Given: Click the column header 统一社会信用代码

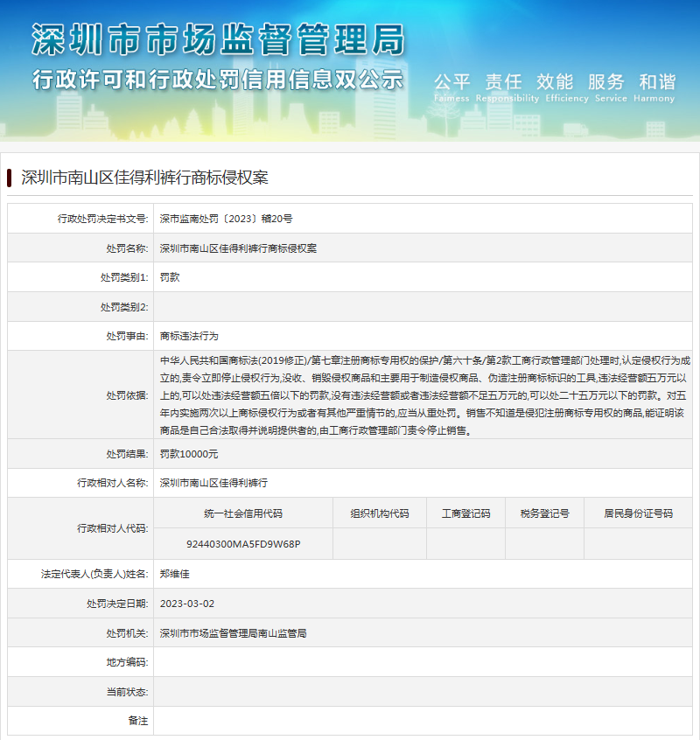Looking at the screenshot, I should (243, 513).
